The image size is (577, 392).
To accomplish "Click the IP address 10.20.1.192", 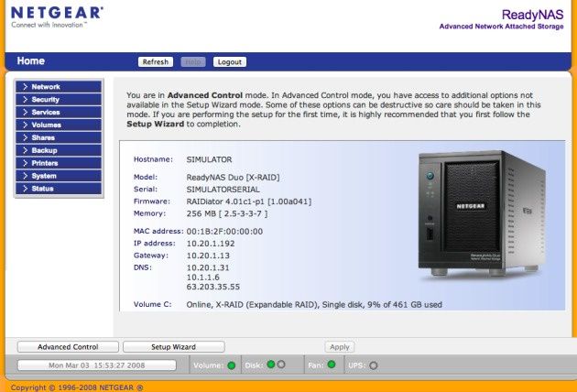I will (x=211, y=244).
